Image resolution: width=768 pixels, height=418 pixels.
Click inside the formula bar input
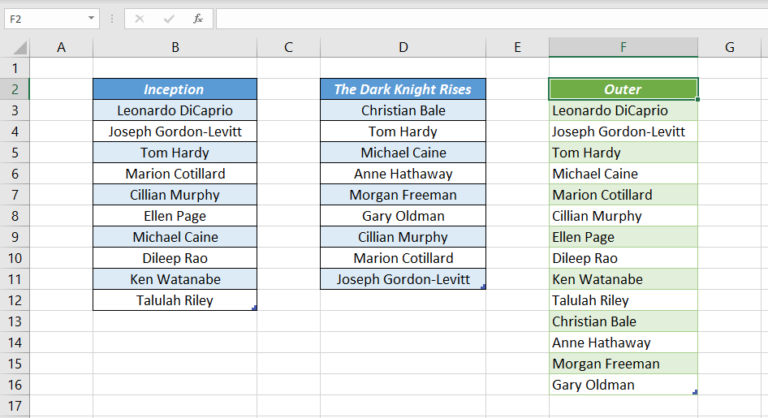(492, 19)
